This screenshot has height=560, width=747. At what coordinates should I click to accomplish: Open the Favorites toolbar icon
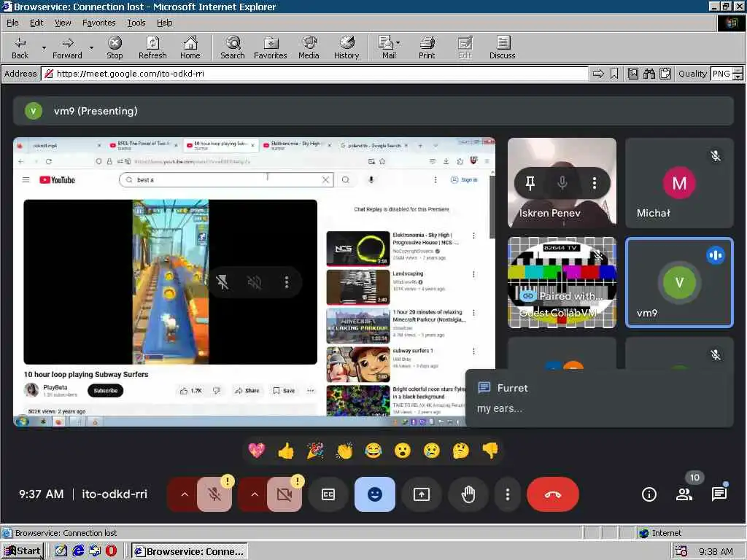click(x=271, y=47)
